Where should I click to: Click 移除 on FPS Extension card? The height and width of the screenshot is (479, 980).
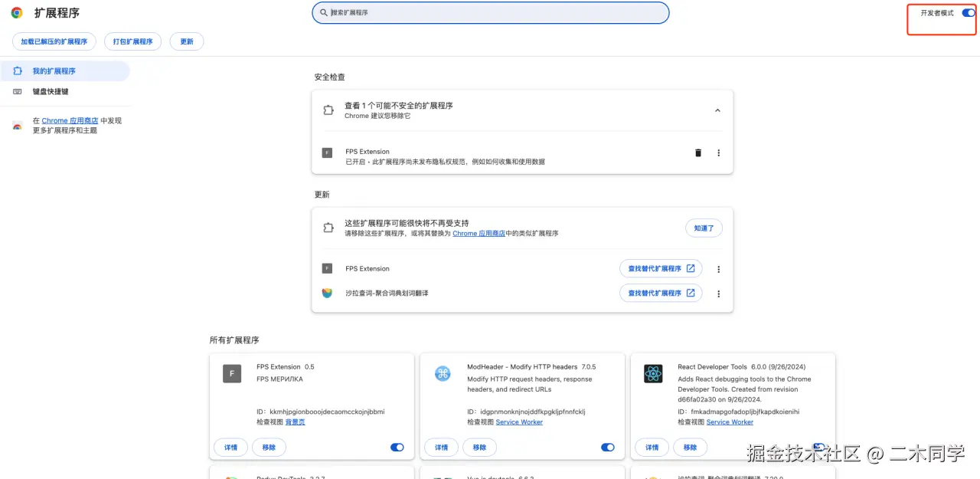pyautogui.click(x=269, y=448)
